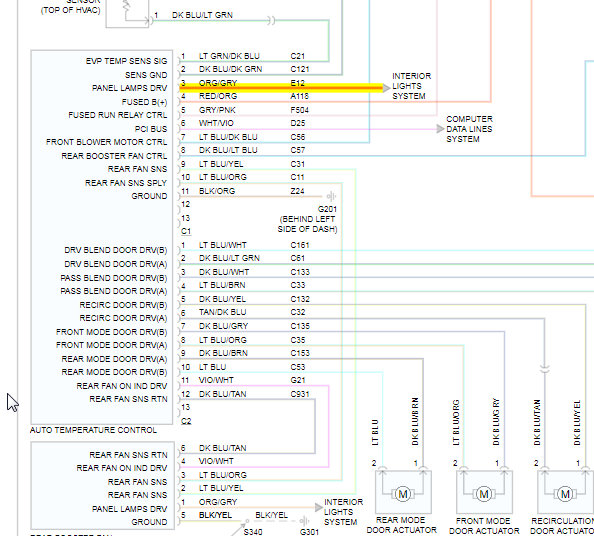Click the G301 ground designation
The image size is (594, 536).
pyautogui.click(x=309, y=532)
